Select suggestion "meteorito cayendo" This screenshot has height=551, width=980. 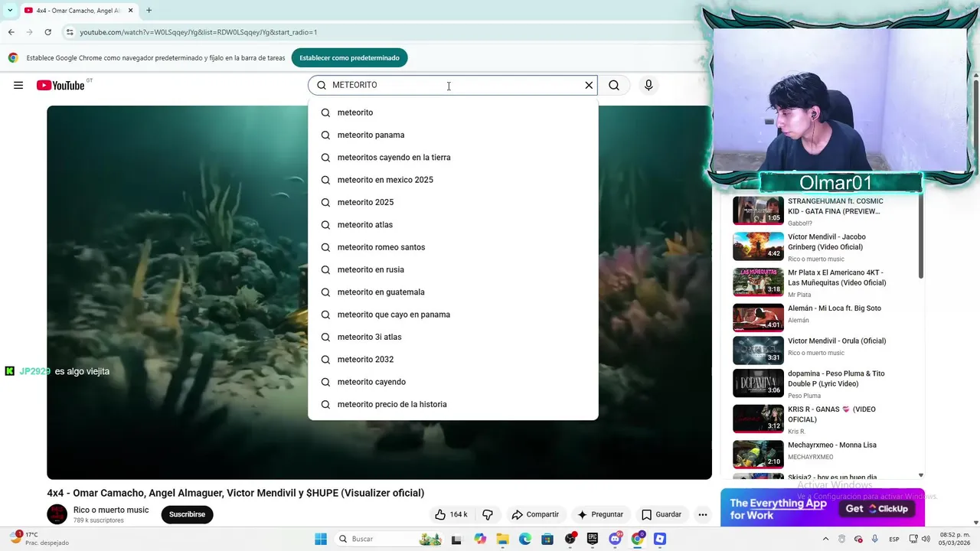pyautogui.click(x=453, y=382)
